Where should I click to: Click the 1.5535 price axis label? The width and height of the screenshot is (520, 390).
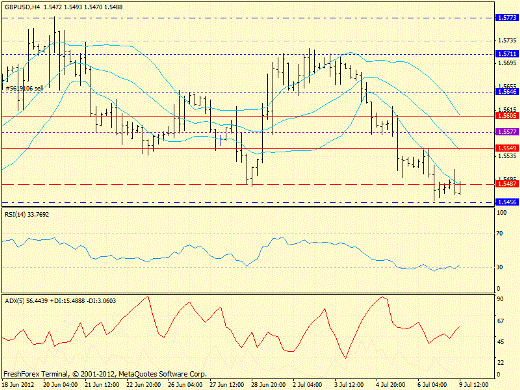coord(507,155)
